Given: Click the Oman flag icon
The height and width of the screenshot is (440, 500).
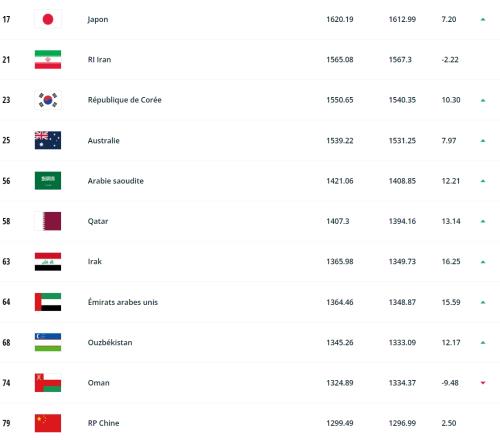Looking at the screenshot, I should [x=48, y=383].
